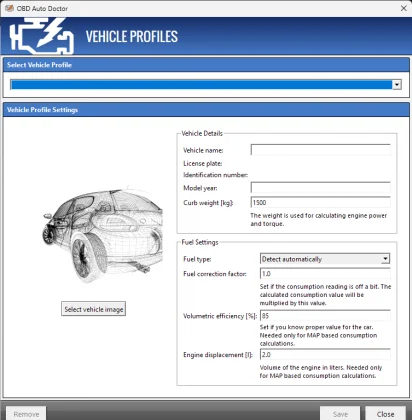Open the Select Vehicle Profile dropdown arrow
Image resolution: width=412 pixels, height=420 pixels.
click(397, 85)
